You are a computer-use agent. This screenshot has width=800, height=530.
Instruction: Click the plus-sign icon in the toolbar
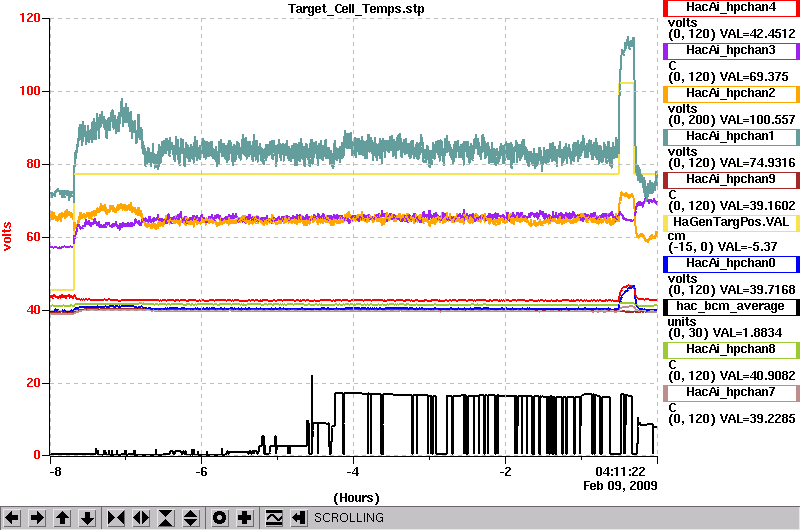pyautogui.click(x=245, y=518)
